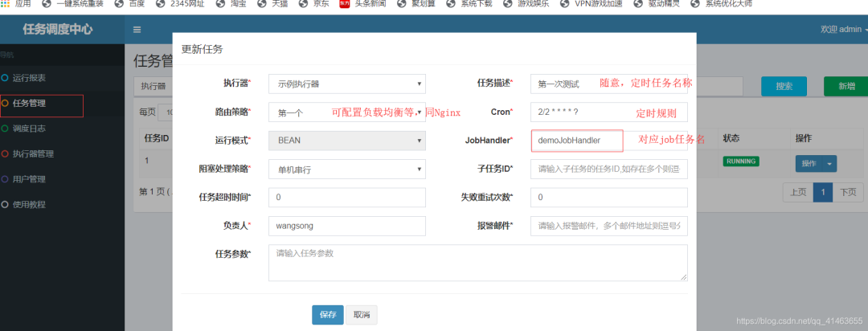Open the 京东 bookmark
The height and width of the screenshot is (331, 868).
[x=314, y=4]
